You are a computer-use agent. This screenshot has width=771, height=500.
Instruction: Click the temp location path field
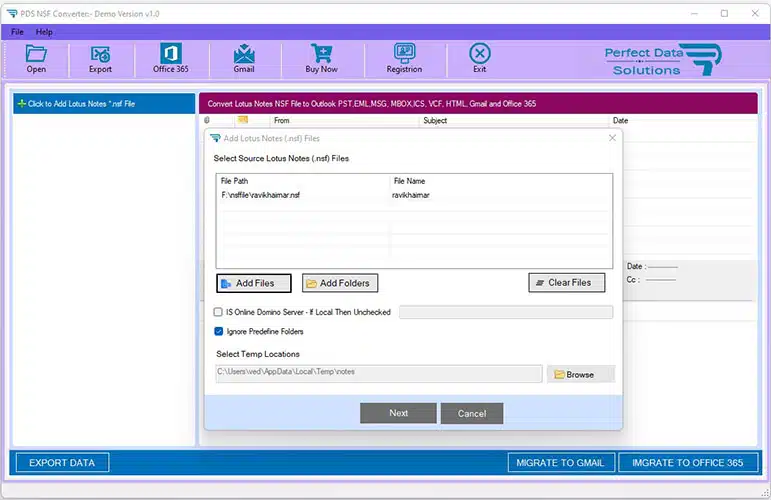tap(379, 373)
